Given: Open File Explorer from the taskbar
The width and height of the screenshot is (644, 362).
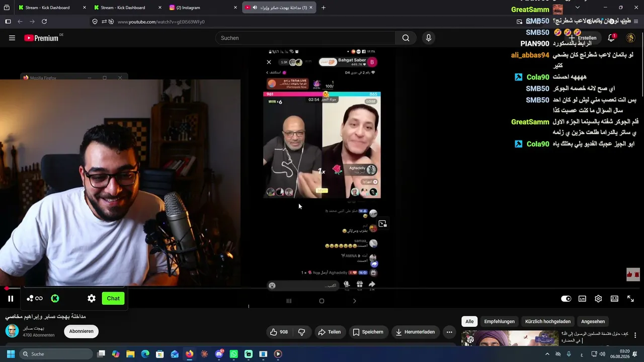Looking at the screenshot, I should click(130, 354).
